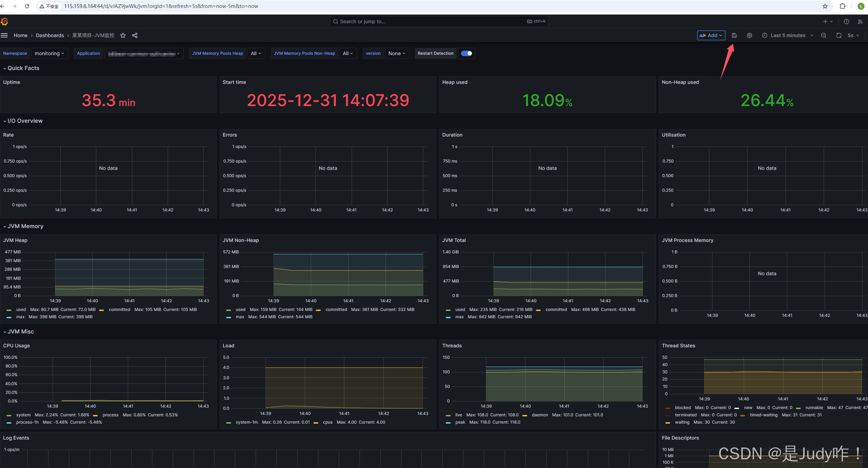This screenshot has width=868, height=468.
Task: Toggle the Restart Detection switch
Action: 466,53
